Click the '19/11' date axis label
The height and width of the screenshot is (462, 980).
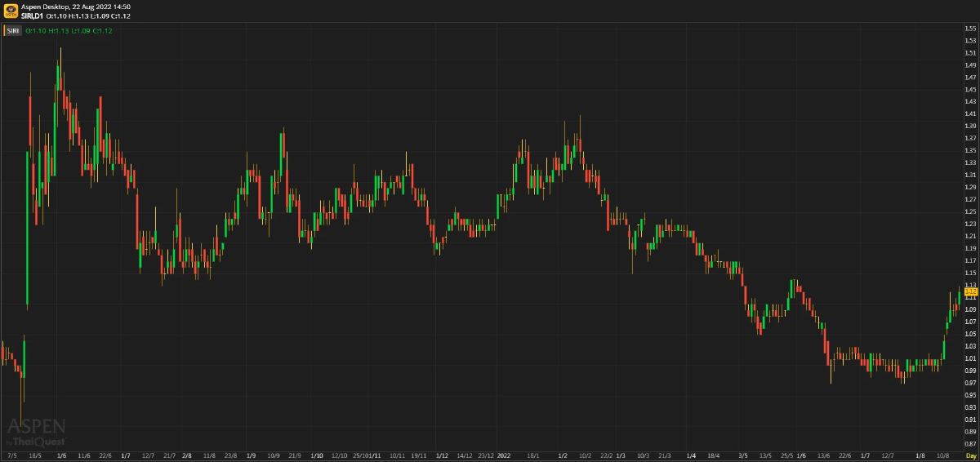point(418,455)
